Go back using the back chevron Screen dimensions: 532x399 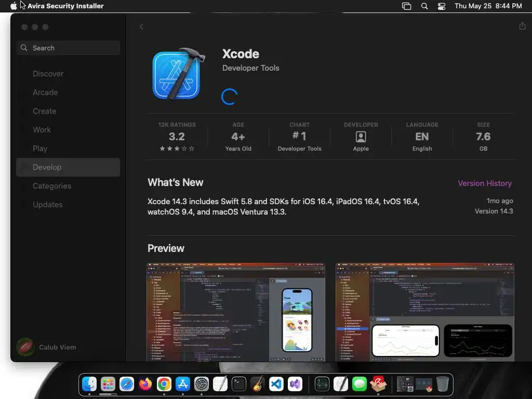141,27
